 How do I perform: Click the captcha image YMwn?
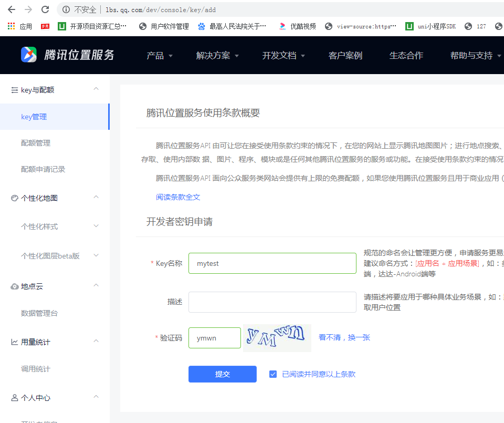pos(277,338)
